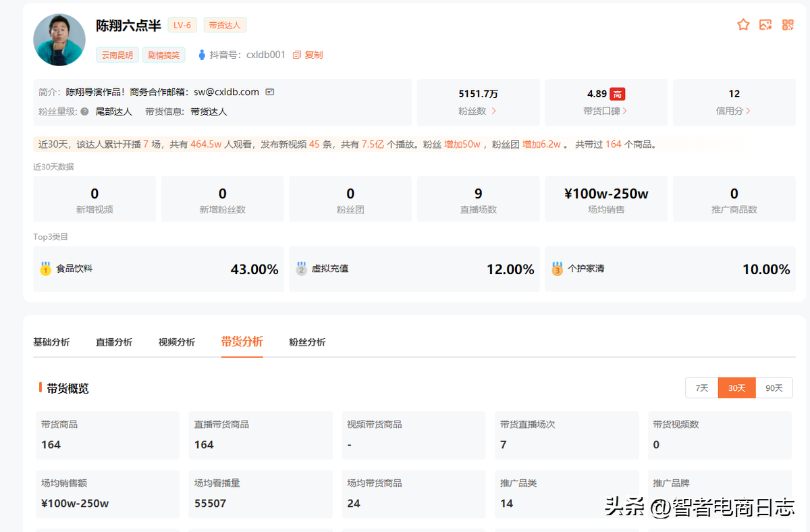Click the 场均看播量 55507 card
Viewport: 810px width, 532px height.
(x=261, y=494)
